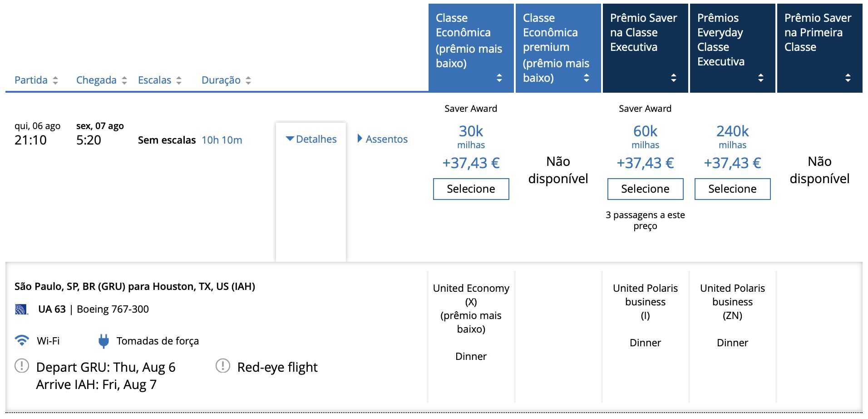
Task: Click the Wi-Fi amenity icon
Action: (22, 340)
